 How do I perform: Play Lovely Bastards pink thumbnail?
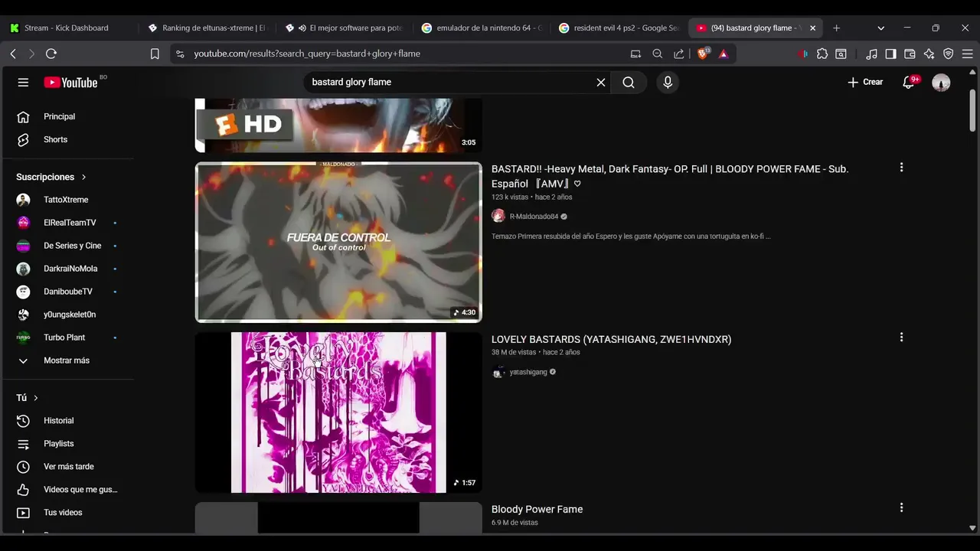click(x=338, y=412)
